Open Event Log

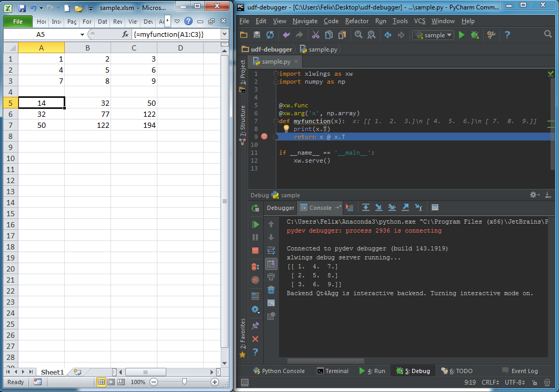click(520, 371)
